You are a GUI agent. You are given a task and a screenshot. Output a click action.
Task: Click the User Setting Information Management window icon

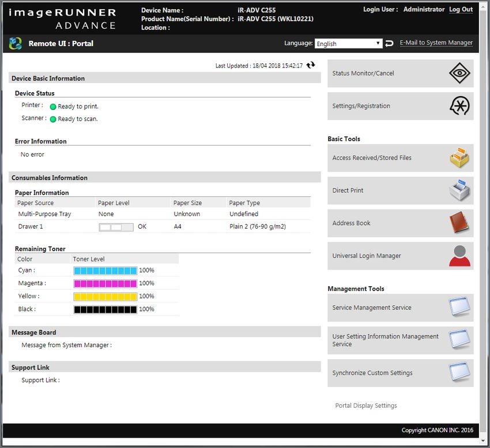(459, 340)
